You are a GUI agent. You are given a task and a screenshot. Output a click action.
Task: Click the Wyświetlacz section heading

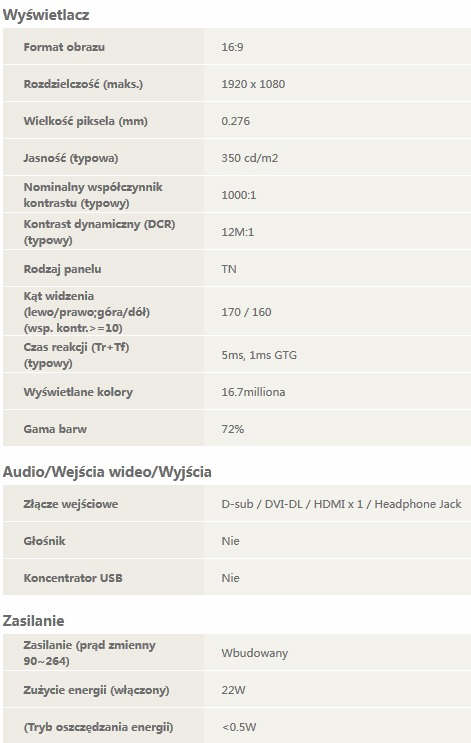click(x=46, y=15)
